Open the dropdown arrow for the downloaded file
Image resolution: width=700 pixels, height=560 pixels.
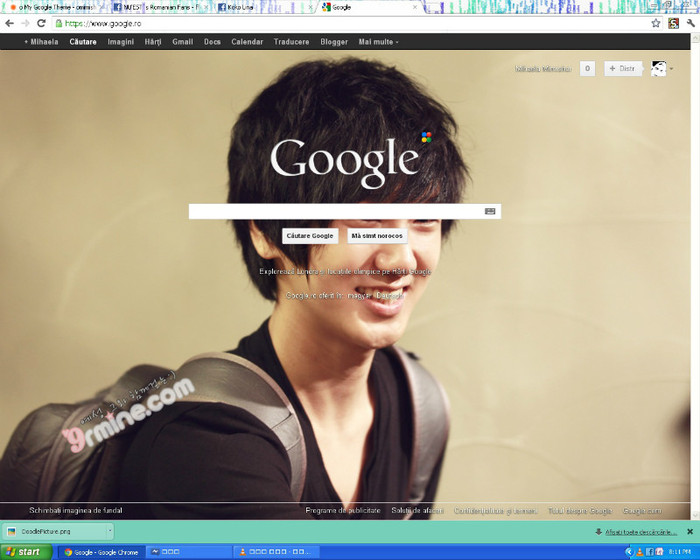pyautogui.click(x=110, y=532)
